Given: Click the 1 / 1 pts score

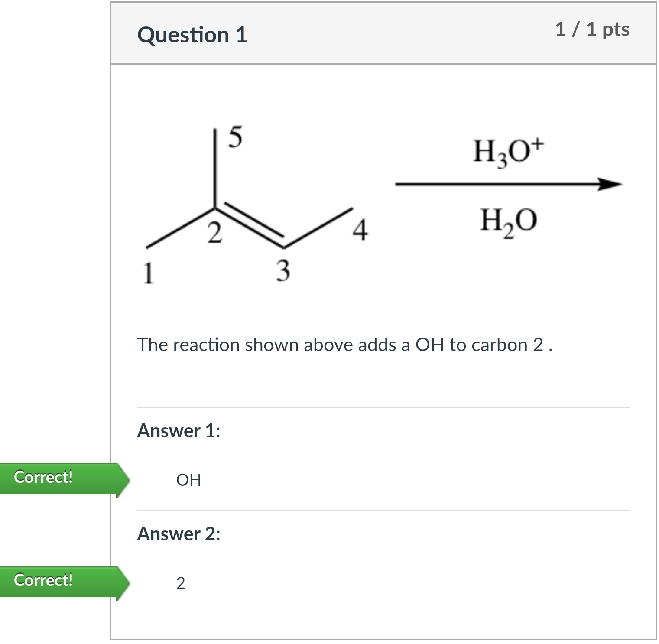Looking at the screenshot, I should pos(592,29).
